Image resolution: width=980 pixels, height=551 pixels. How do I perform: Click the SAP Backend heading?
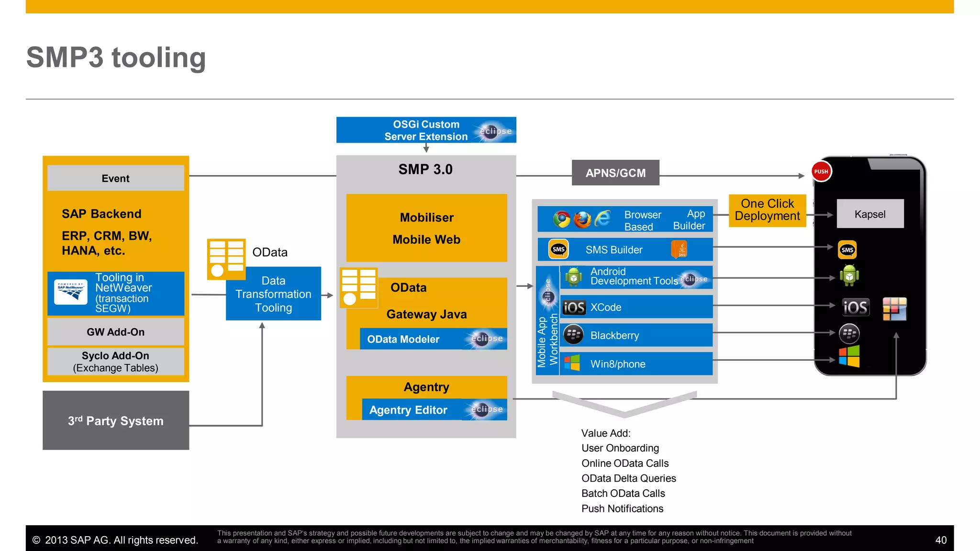point(101,214)
